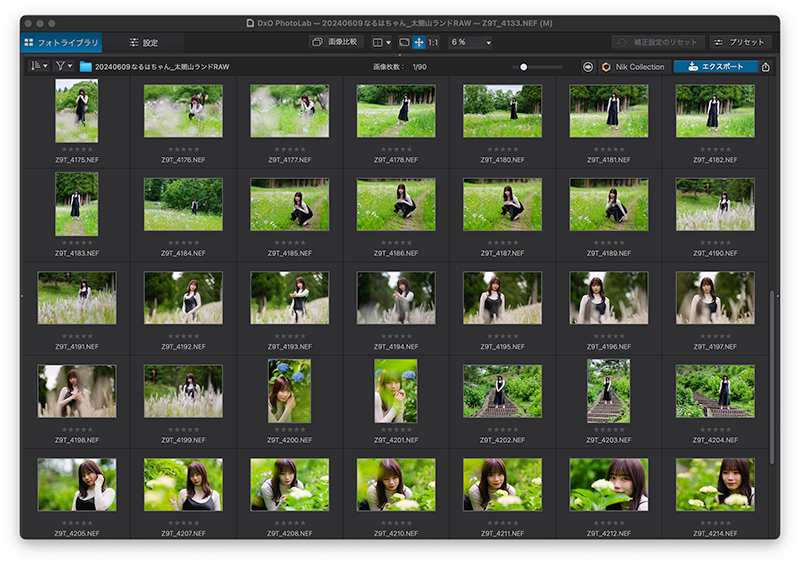The width and height of the screenshot is (800, 564).
Task: Activate the pan move tool icon
Action: [419, 42]
